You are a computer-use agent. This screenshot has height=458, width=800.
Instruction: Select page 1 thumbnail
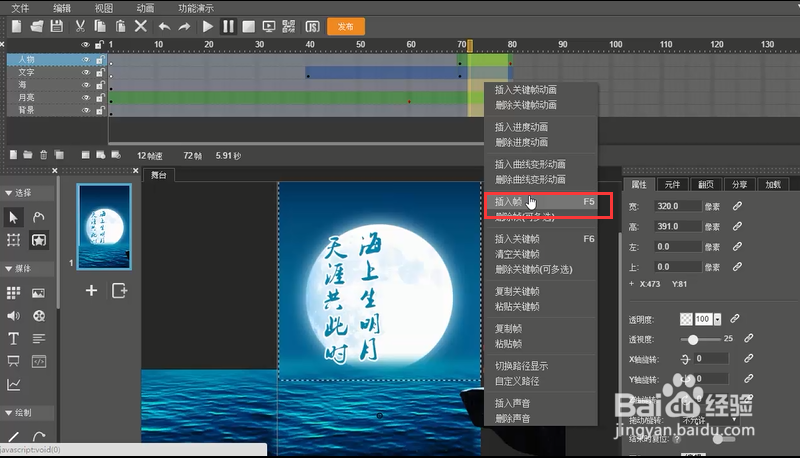click(x=104, y=226)
